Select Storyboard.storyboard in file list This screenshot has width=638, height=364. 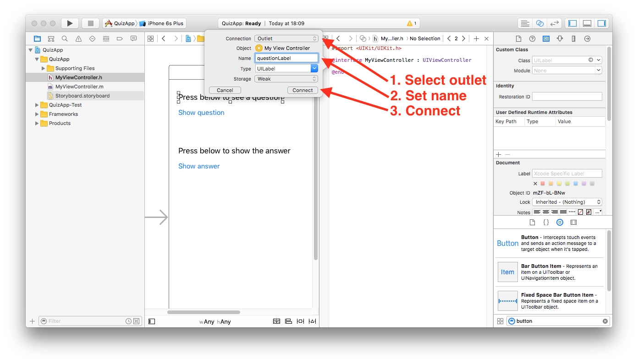click(82, 96)
